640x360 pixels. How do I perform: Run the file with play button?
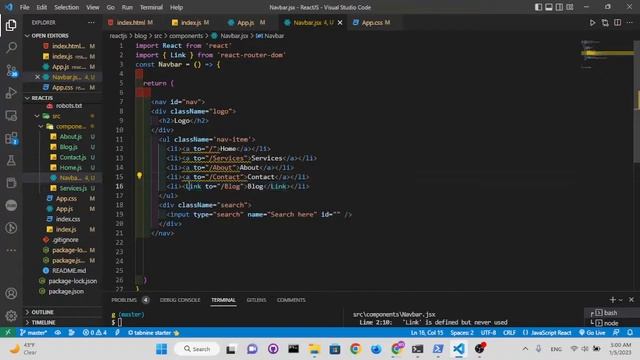click(592, 23)
